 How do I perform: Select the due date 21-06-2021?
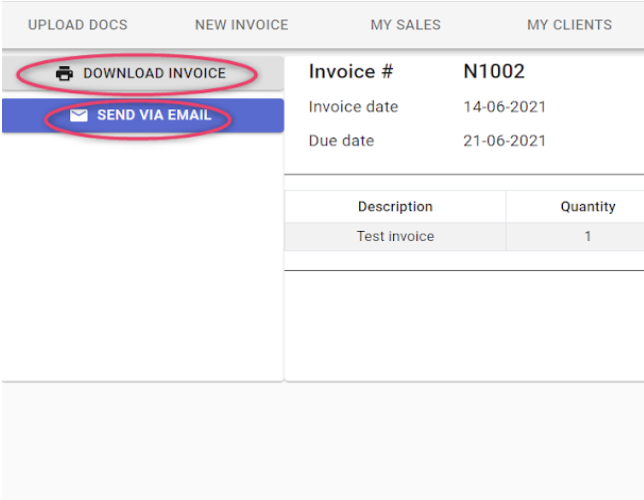504,141
